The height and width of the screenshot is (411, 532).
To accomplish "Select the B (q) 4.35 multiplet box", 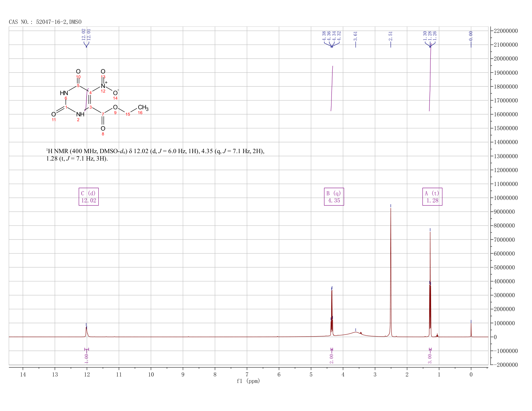I will click(334, 197).
